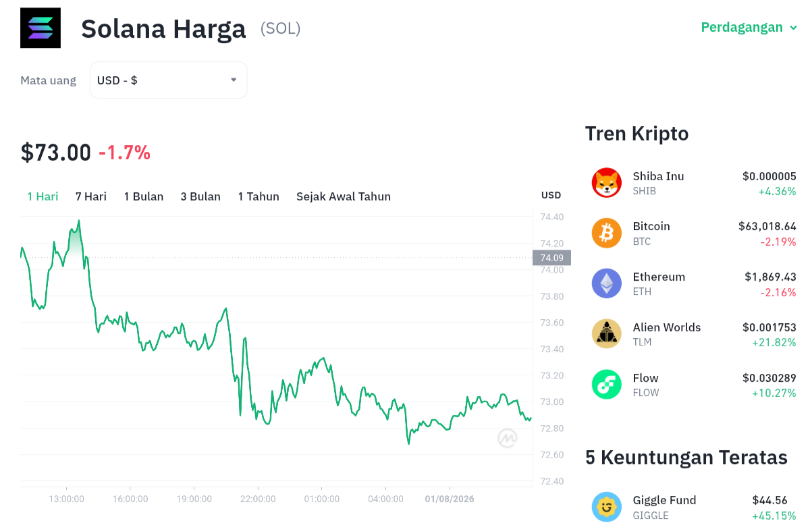Open the Bitcoin name link

(651, 226)
